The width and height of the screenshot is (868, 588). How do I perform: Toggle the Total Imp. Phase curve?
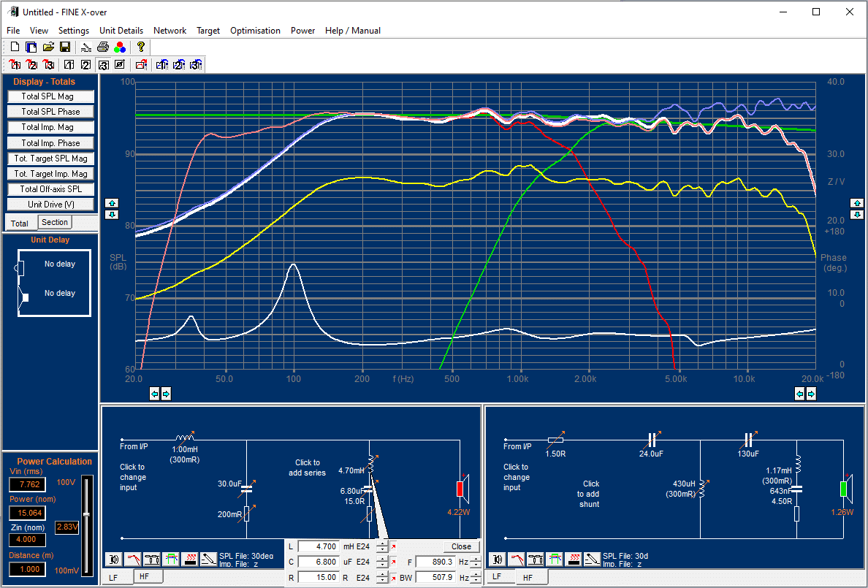50,143
